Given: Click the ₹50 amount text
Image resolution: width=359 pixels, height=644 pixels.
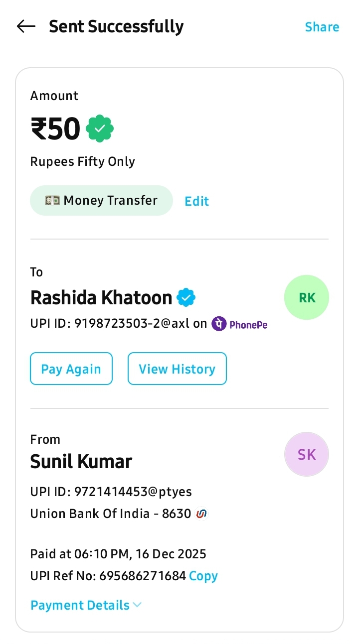Looking at the screenshot, I should 55,129.
